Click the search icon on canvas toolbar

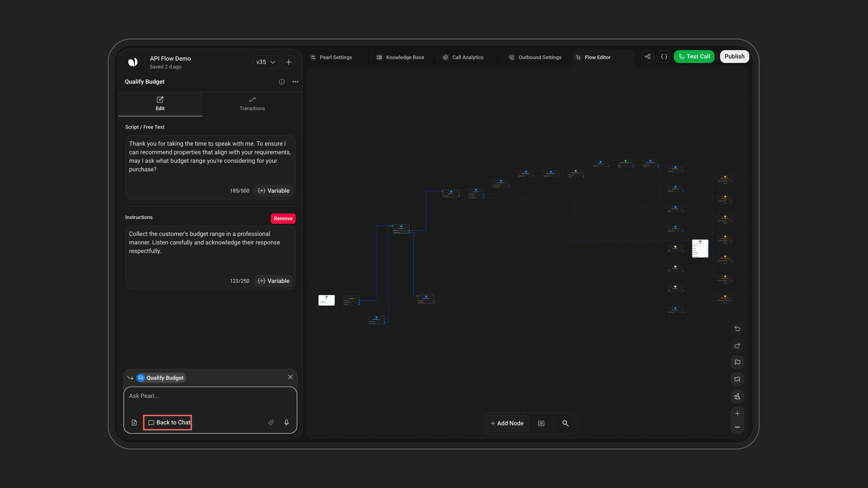pos(565,423)
